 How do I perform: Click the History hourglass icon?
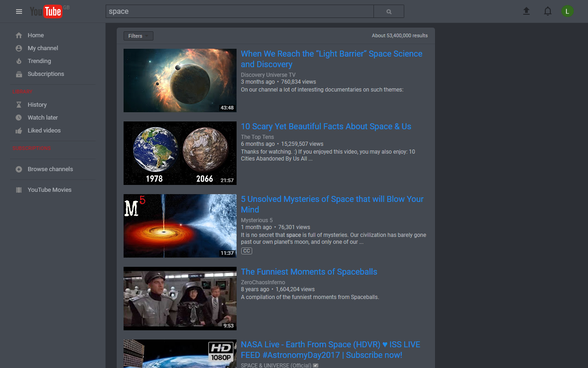[19, 104]
